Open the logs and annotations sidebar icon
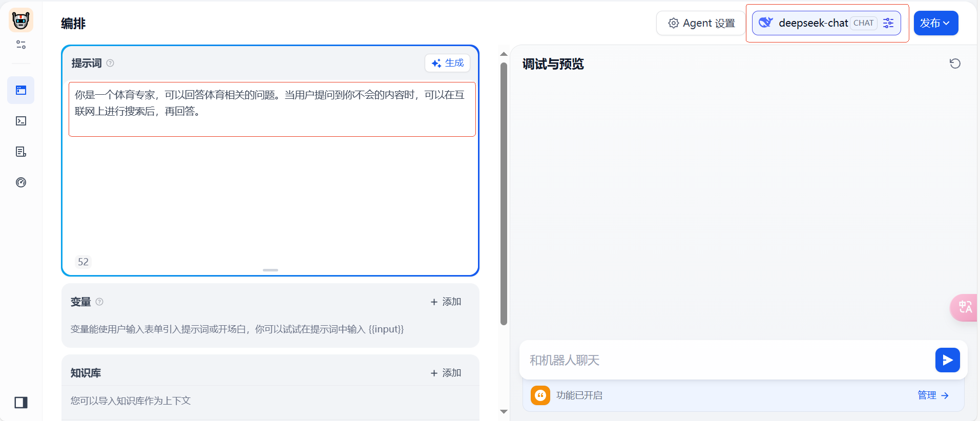 point(21,152)
